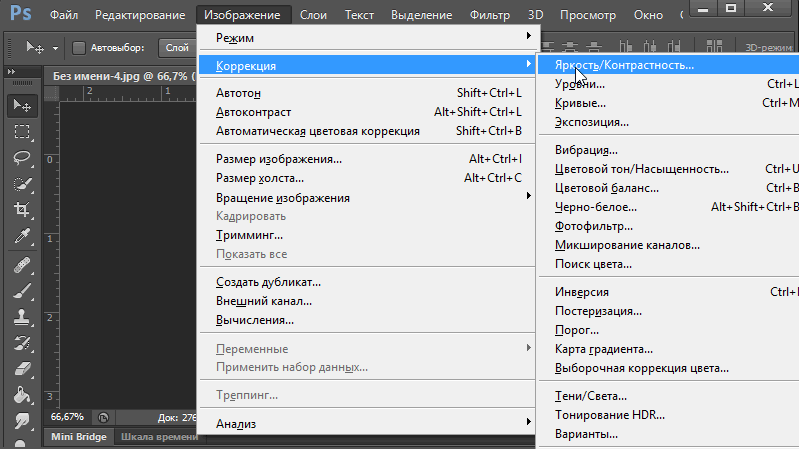Select the Rectangular Marquee tool
The width and height of the screenshot is (799, 449).
click(21, 132)
